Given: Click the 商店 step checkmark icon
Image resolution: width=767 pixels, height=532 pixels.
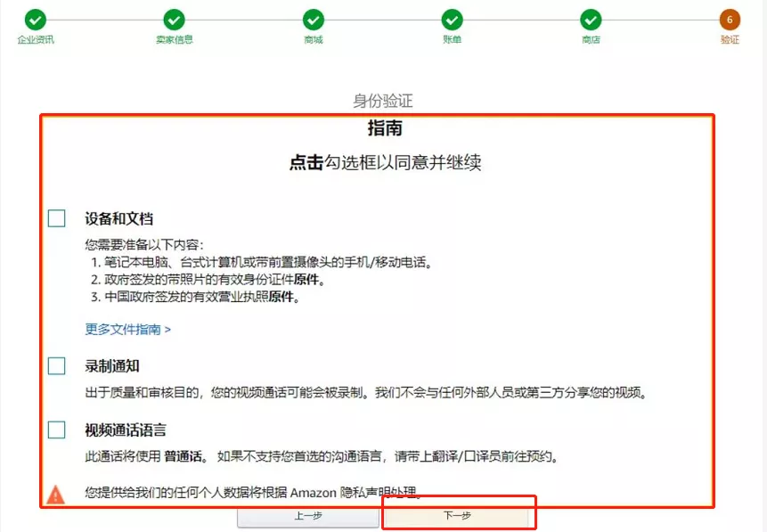Looking at the screenshot, I should click(x=591, y=20).
